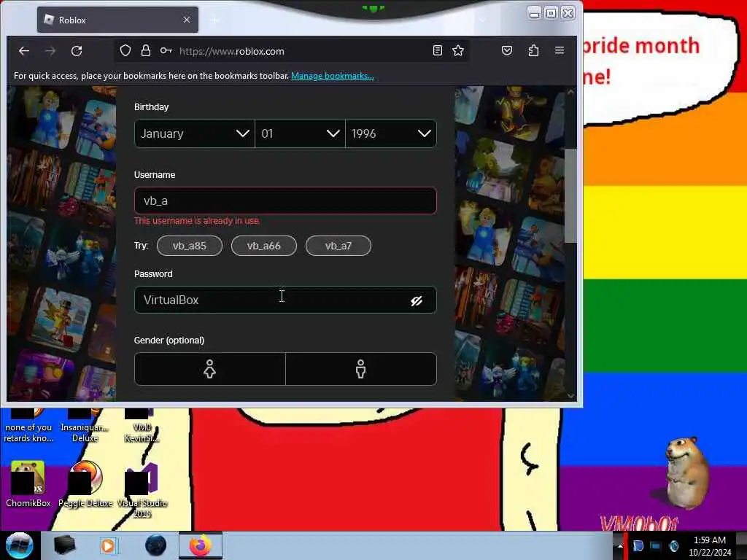This screenshot has width=747, height=560.
Task: Choose the suggested username vb_a66
Action: point(264,246)
